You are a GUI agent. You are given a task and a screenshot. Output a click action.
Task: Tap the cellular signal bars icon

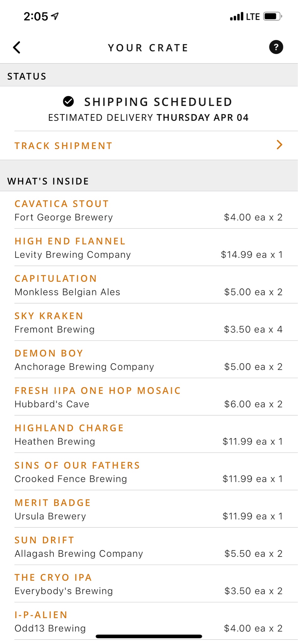click(237, 16)
